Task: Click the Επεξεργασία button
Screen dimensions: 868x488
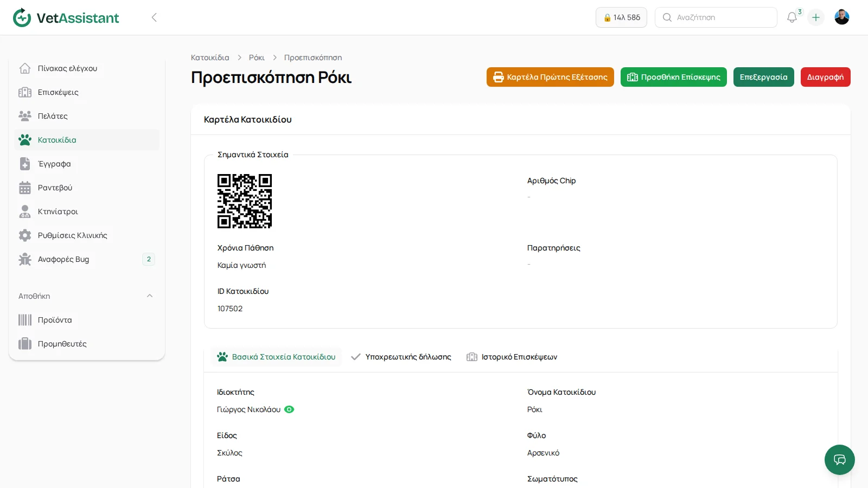Action: point(764,77)
